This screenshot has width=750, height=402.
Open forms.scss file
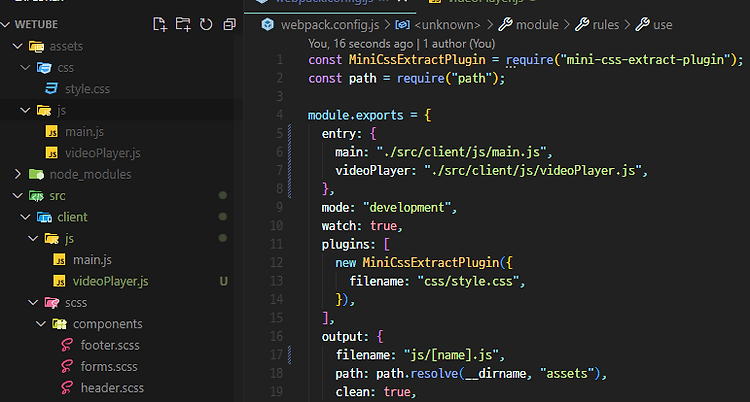coord(109,367)
